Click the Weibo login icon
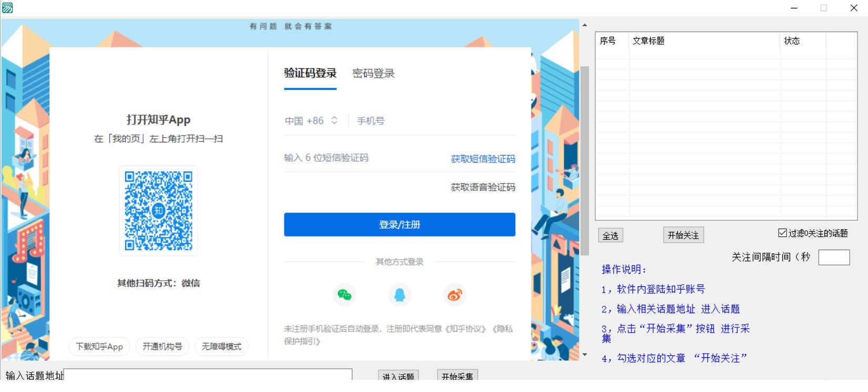Screen dimensions: 868x392 455,295
